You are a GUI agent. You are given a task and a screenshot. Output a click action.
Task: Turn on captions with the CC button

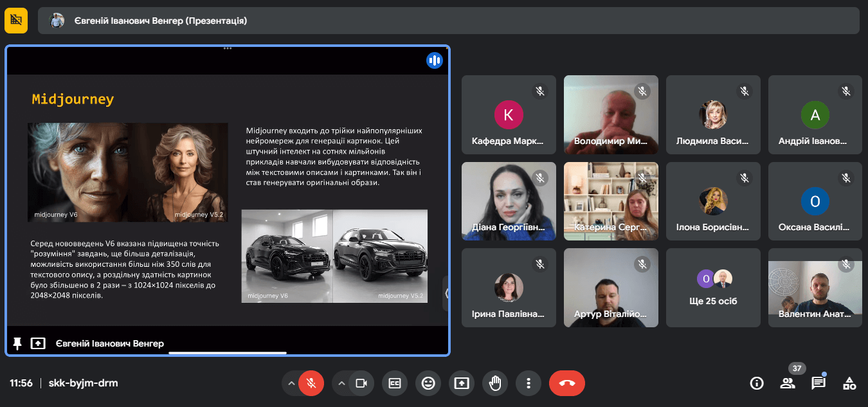[395, 383]
